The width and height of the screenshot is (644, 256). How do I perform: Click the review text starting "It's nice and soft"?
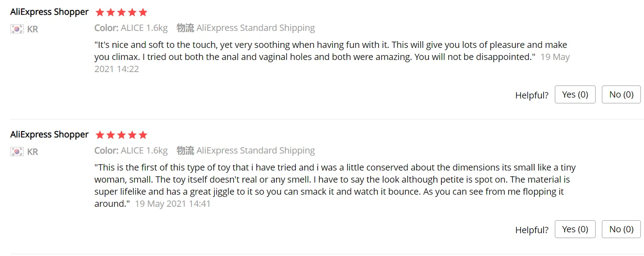314,51
